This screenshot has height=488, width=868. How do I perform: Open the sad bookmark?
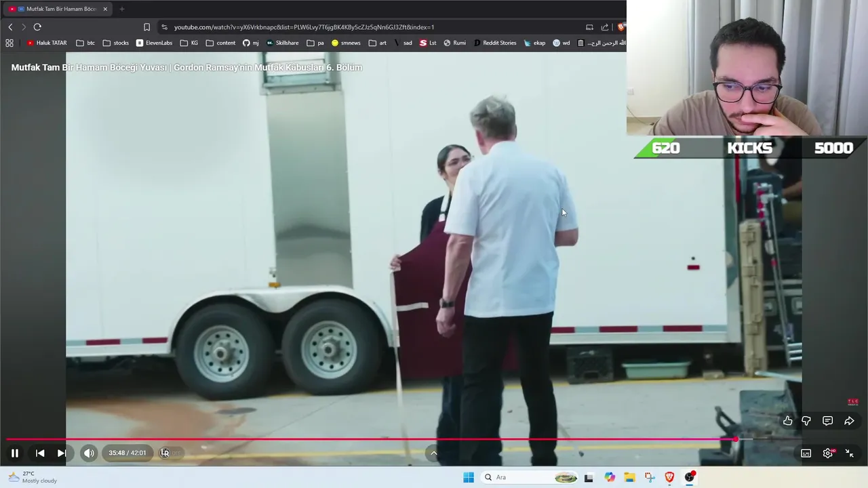click(x=403, y=43)
